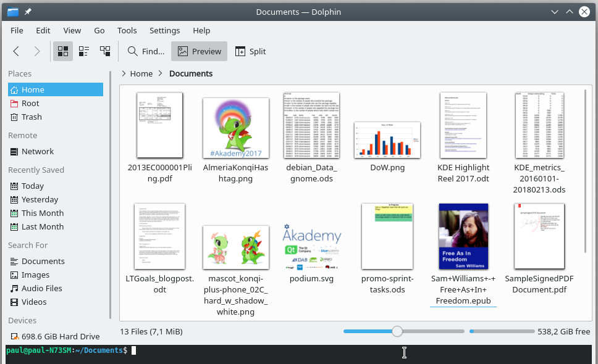
Task: Open the Tools menu
Action: pyautogui.click(x=127, y=30)
